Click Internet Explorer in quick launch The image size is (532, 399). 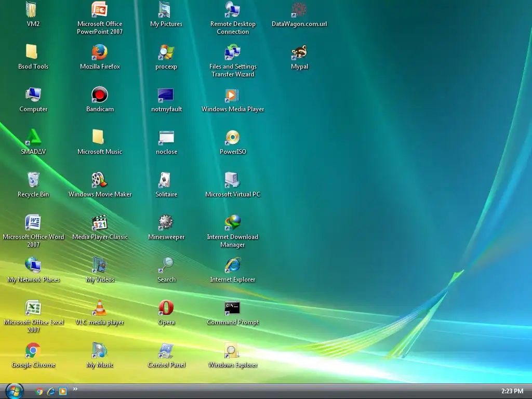click(x=51, y=391)
